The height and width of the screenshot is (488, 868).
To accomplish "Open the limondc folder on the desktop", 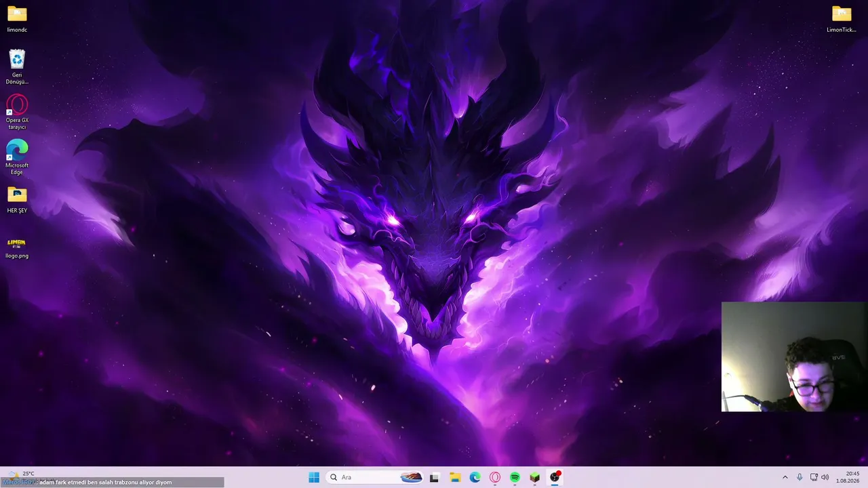I will tap(17, 19).
